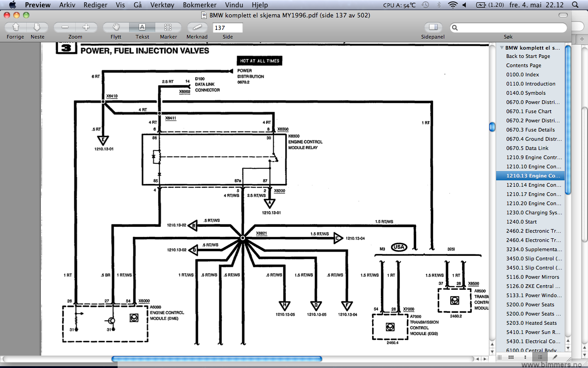Select 3234.0 Supplementa... outline entry

point(533,249)
